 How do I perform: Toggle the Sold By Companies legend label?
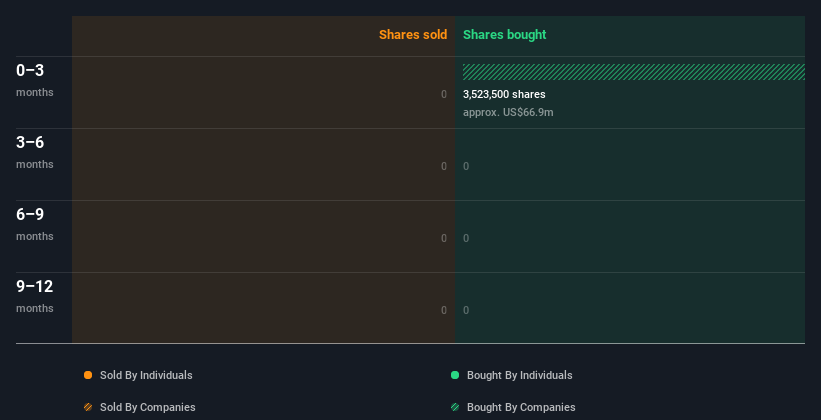[148, 407]
